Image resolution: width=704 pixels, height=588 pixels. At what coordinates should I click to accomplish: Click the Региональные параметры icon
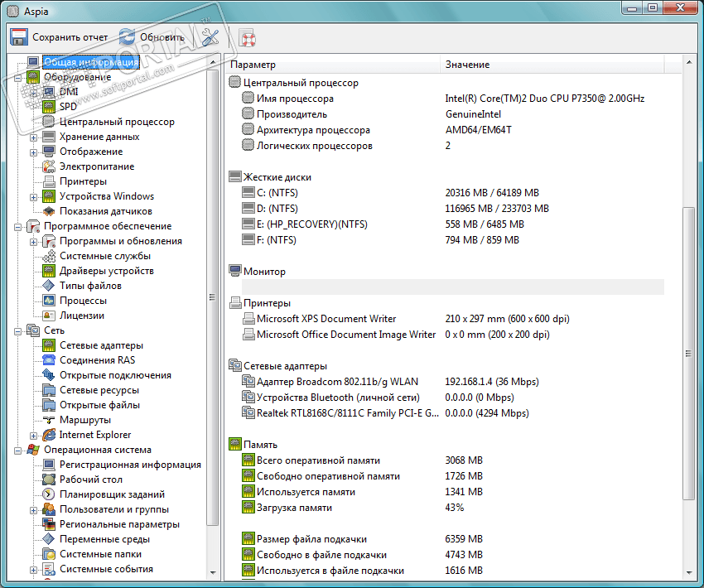point(49,523)
